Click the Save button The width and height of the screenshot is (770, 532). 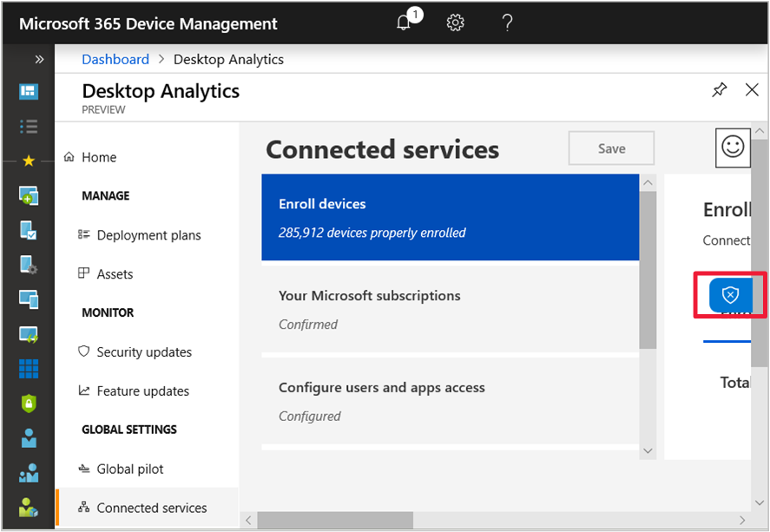611,148
